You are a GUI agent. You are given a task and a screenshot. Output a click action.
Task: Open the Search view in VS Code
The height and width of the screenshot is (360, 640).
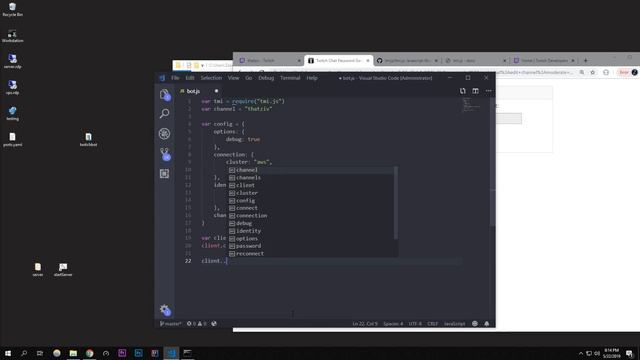pyautogui.click(x=164, y=113)
